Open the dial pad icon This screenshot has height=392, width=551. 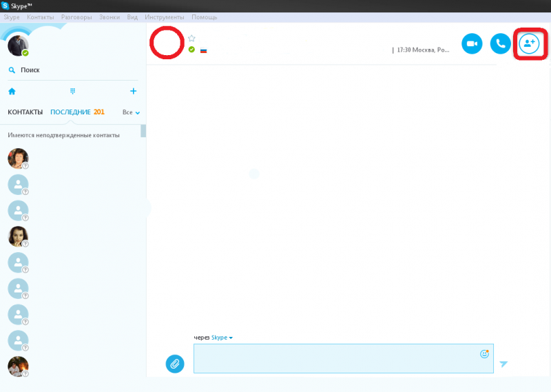pyautogui.click(x=73, y=92)
